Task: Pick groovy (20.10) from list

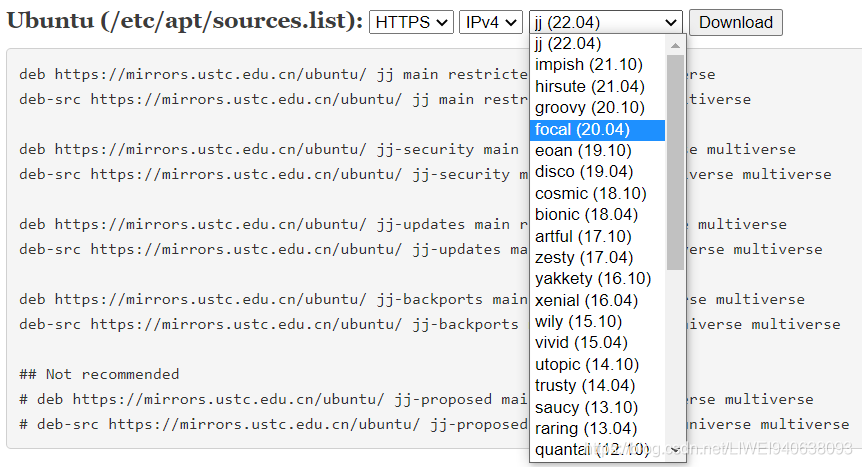Action: tap(597, 108)
